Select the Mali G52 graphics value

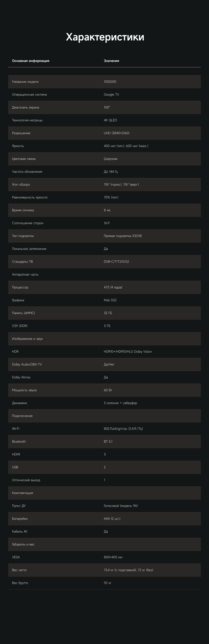pyautogui.click(x=110, y=300)
